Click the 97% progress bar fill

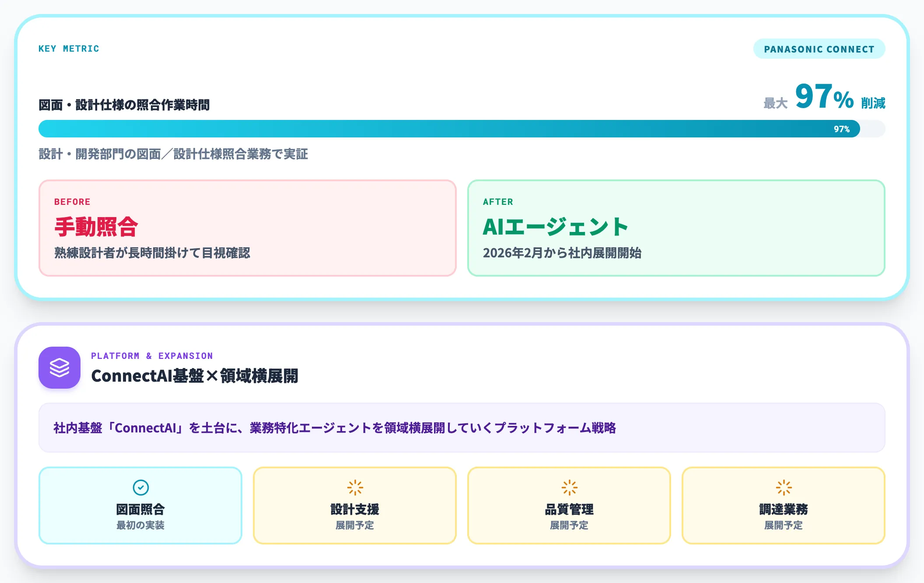pyautogui.click(x=449, y=129)
